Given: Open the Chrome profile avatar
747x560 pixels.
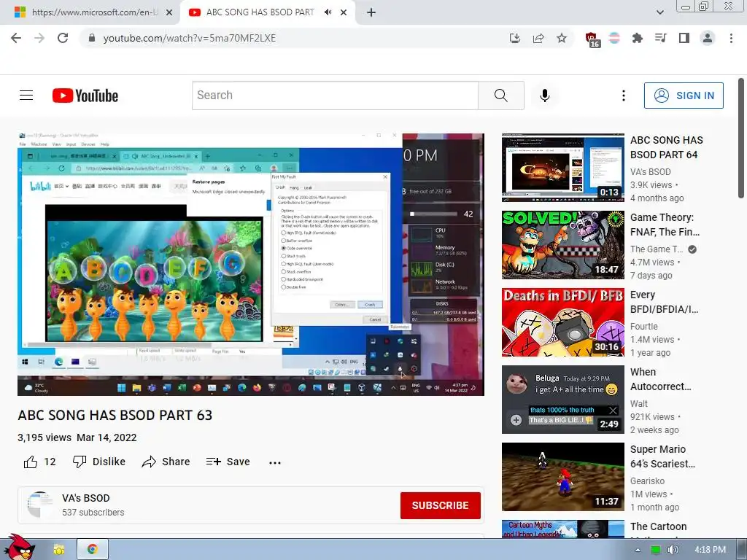Looking at the screenshot, I should pos(708,38).
